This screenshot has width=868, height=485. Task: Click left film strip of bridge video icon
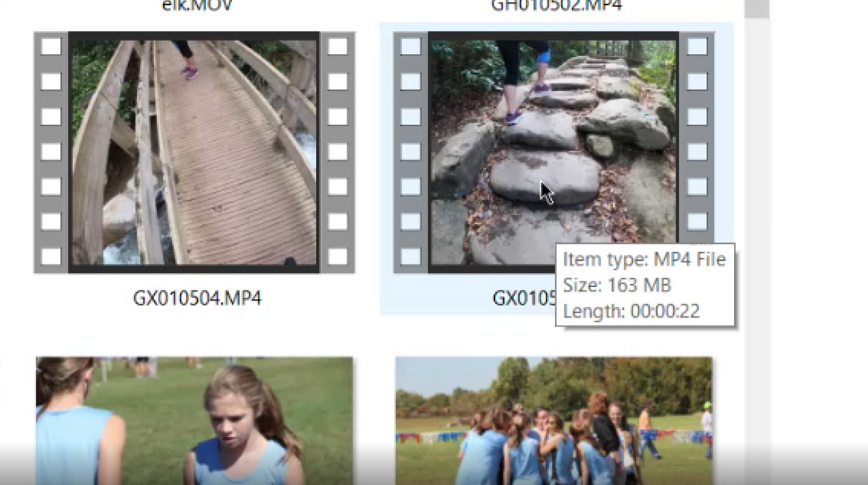click(51, 152)
